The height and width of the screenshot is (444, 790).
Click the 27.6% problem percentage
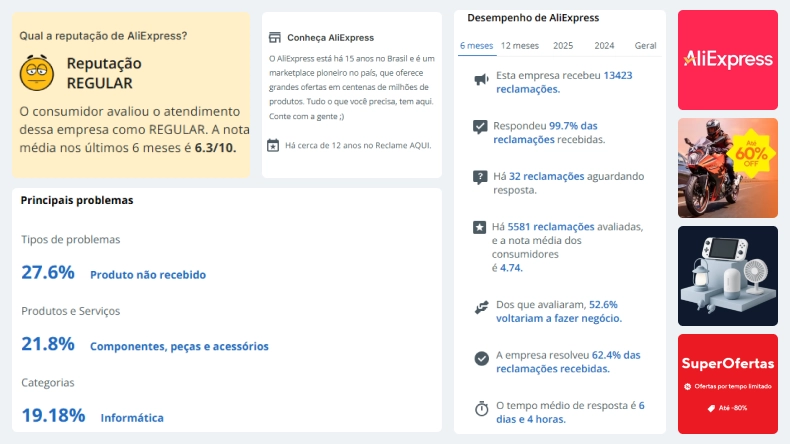click(x=48, y=272)
